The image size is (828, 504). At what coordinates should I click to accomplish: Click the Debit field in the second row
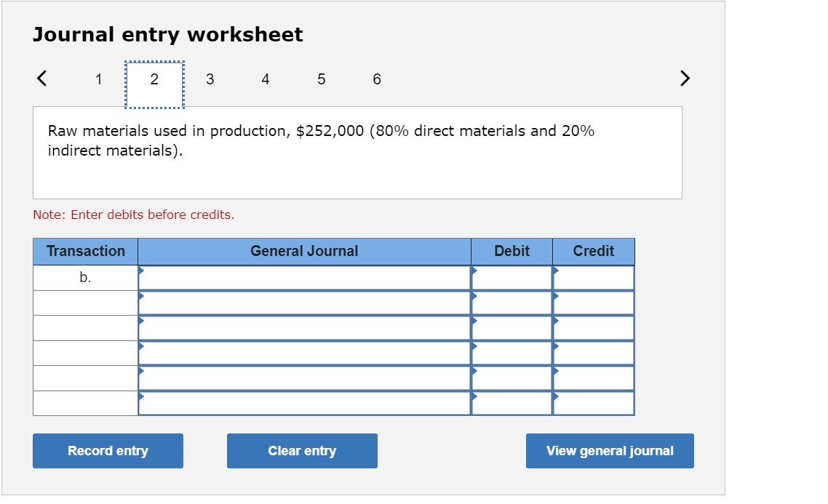pyautogui.click(x=511, y=301)
